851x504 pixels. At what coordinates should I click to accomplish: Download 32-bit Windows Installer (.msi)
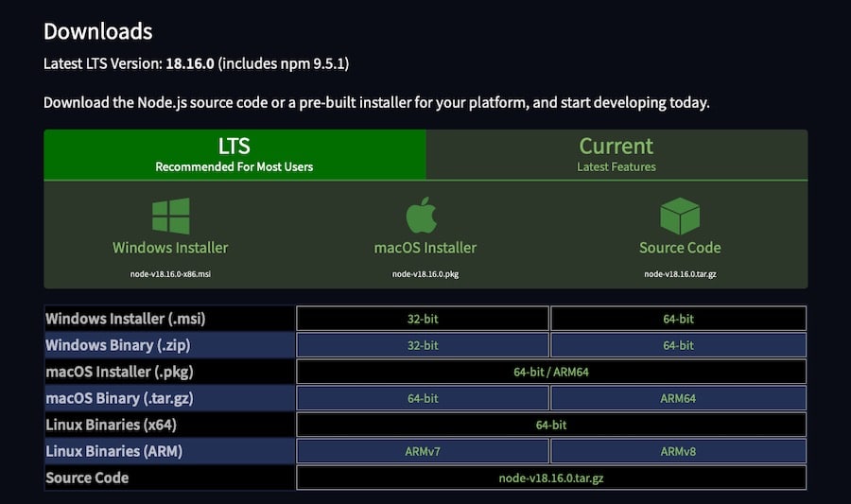[423, 319]
